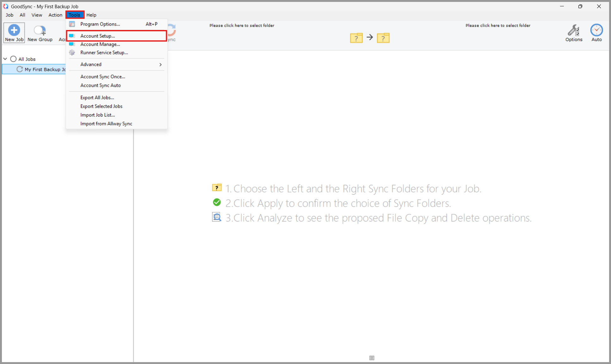Click the Auto clock icon
This screenshot has width=611, height=364.
[596, 30]
